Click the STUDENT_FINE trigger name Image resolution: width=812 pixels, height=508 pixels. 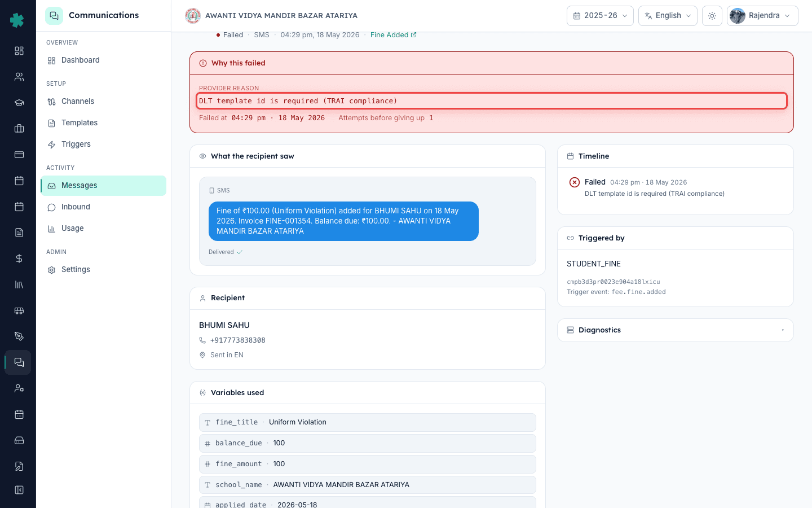click(594, 264)
